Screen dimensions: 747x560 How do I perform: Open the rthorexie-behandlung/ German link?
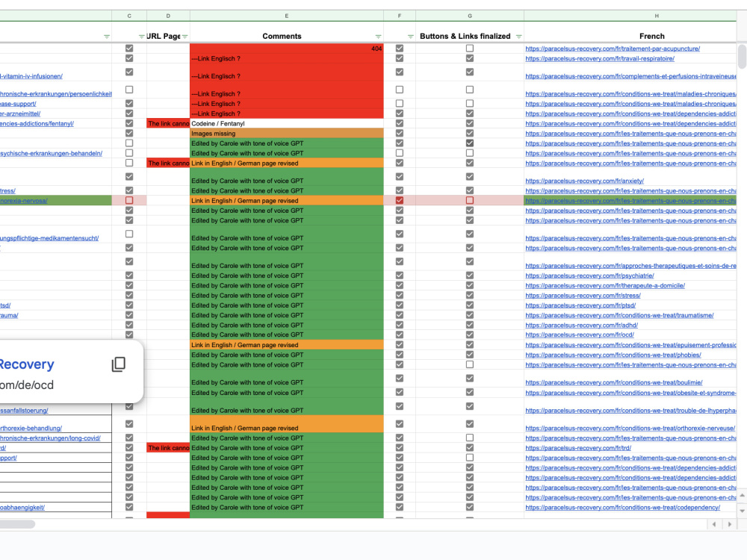coord(31,428)
